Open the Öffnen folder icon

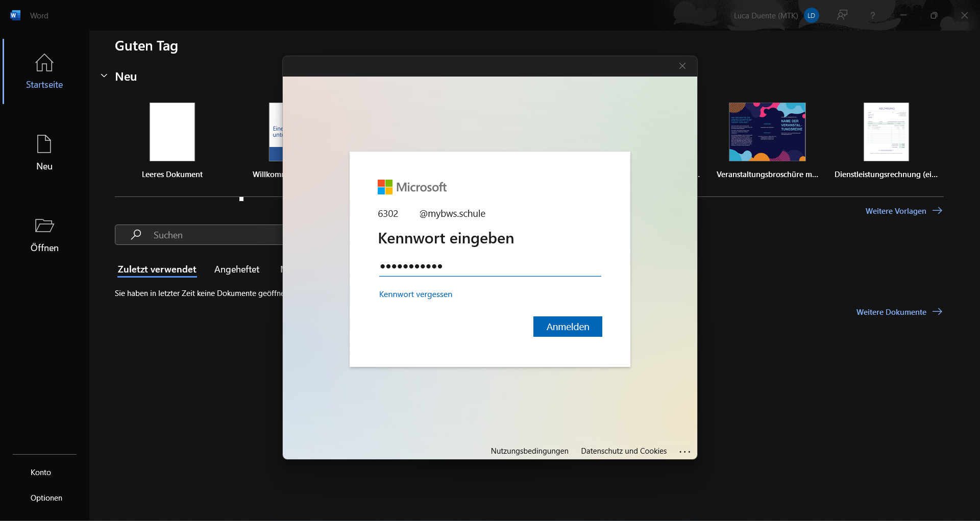tap(44, 226)
